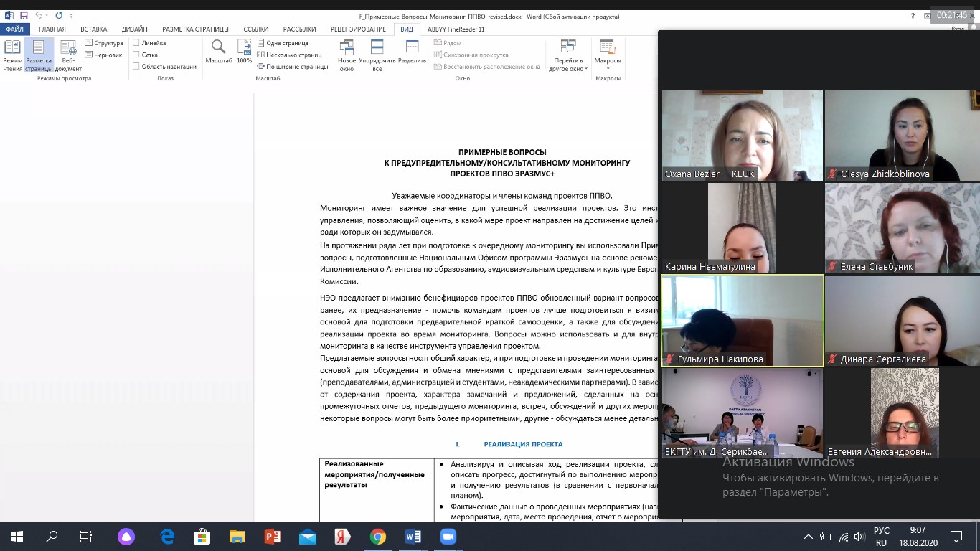The width and height of the screenshot is (980, 551).
Task: Enable the Линейка checkbox
Action: 136,43
